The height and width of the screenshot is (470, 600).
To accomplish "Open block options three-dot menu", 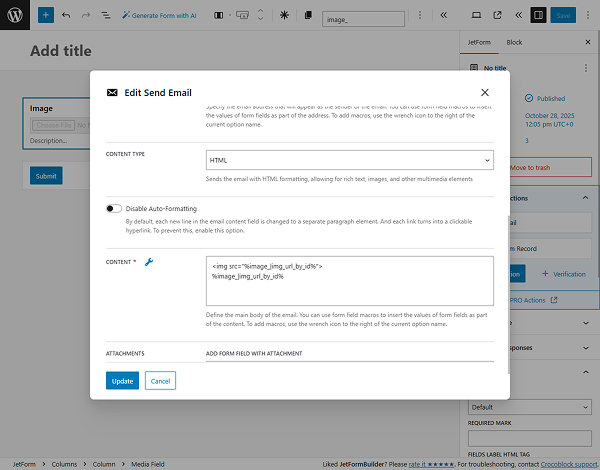I will pyautogui.click(x=420, y=15).
